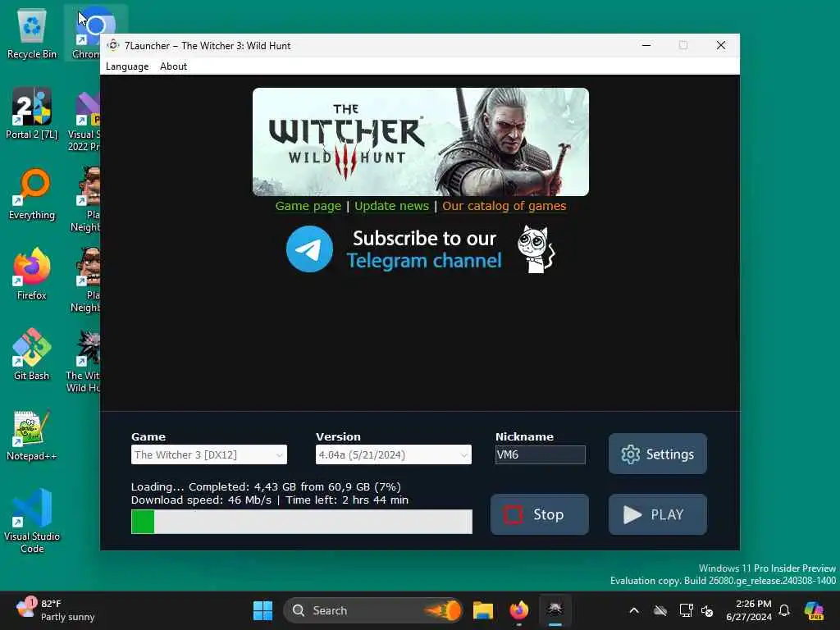
Task: Click the taskbar Search box
Action: pyautogui.click(x=373, y=610)
